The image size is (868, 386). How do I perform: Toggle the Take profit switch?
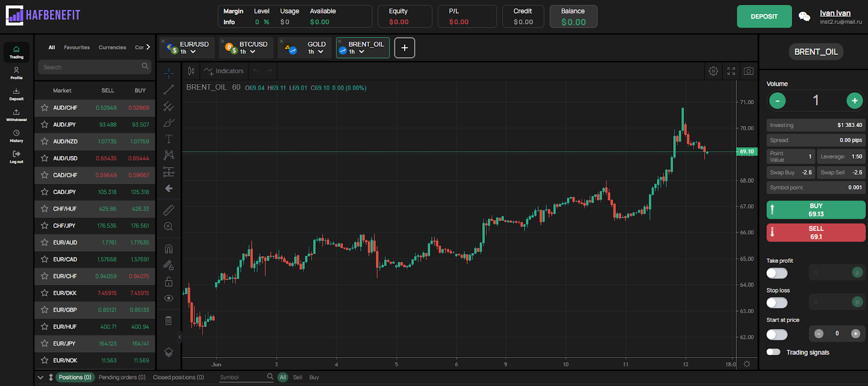pyautogui.click(x=777, y=274)
